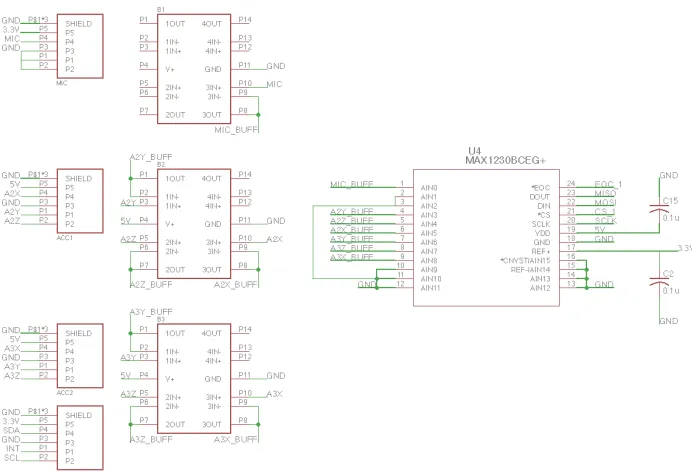Click the A3X_BUFF net label at U4 pin 9
This screenshot has width=692, height=472.
(352, 257)
